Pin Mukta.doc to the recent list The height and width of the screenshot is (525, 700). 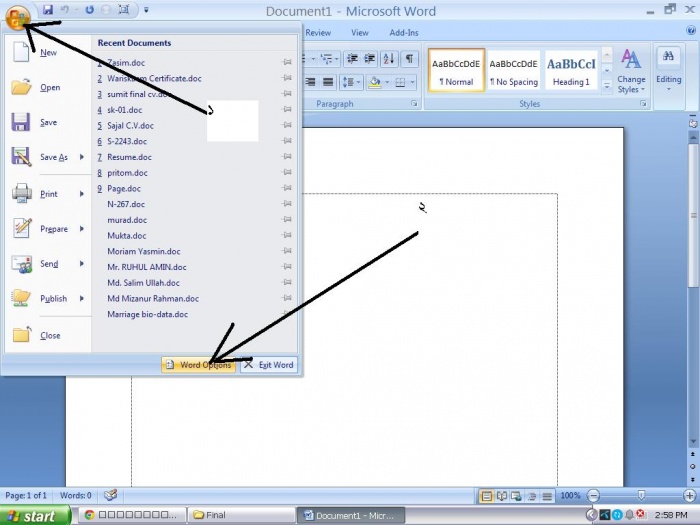pos(287,235)
